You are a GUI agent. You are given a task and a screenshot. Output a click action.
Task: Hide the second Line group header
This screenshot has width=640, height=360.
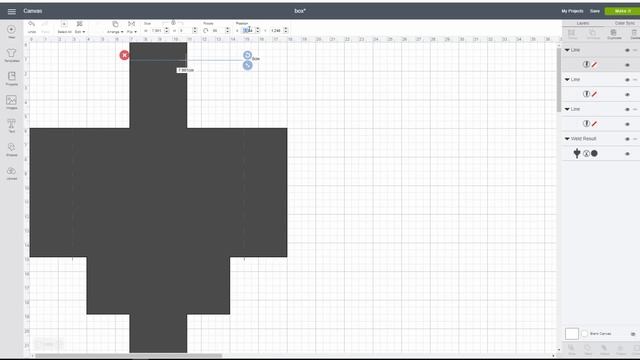627,80
